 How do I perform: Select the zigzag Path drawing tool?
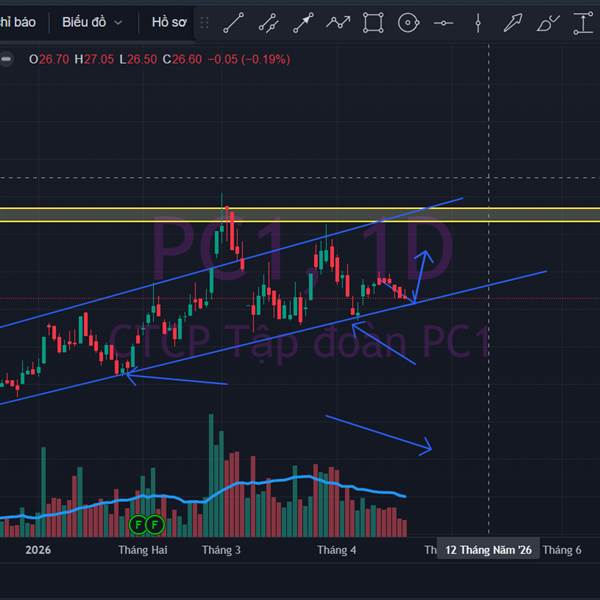(338, 23)
